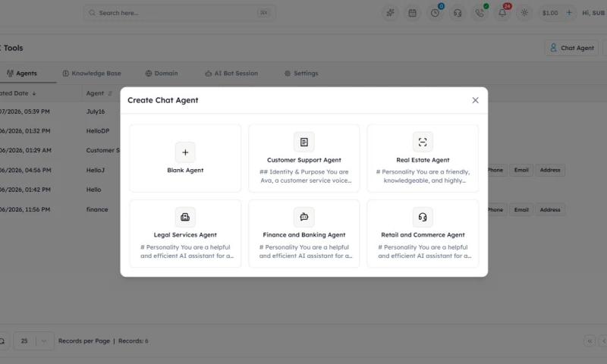The image size is (607, 364).
Task: Switch to the AI Bot Session tab
Action: [231, 73]
